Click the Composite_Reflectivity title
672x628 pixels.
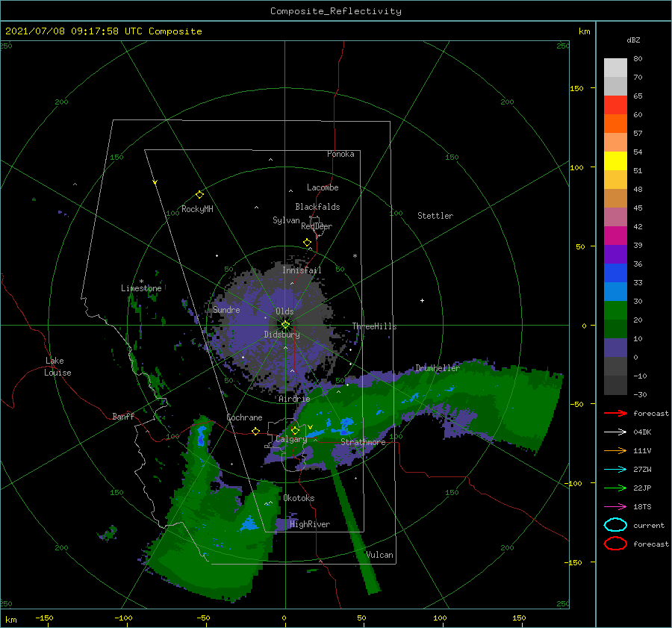pyautogui.click(x=336, y=11)
